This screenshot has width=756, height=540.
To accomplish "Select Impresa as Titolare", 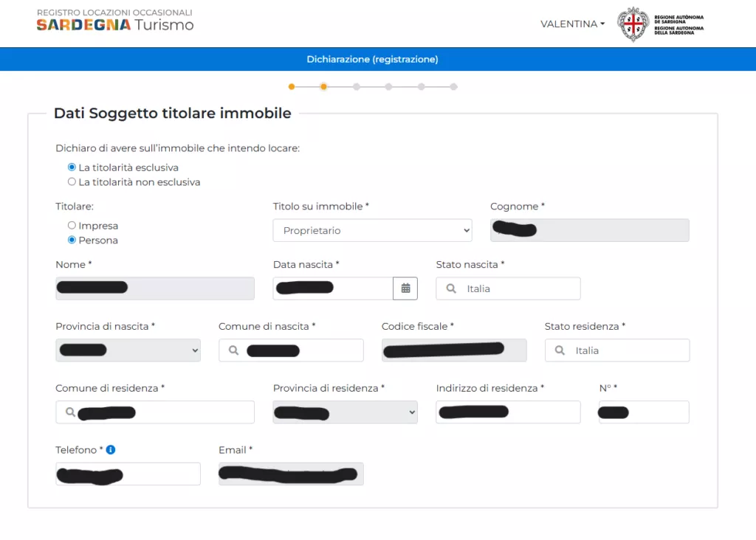I will pyautogui.click(x=72, y=225).
